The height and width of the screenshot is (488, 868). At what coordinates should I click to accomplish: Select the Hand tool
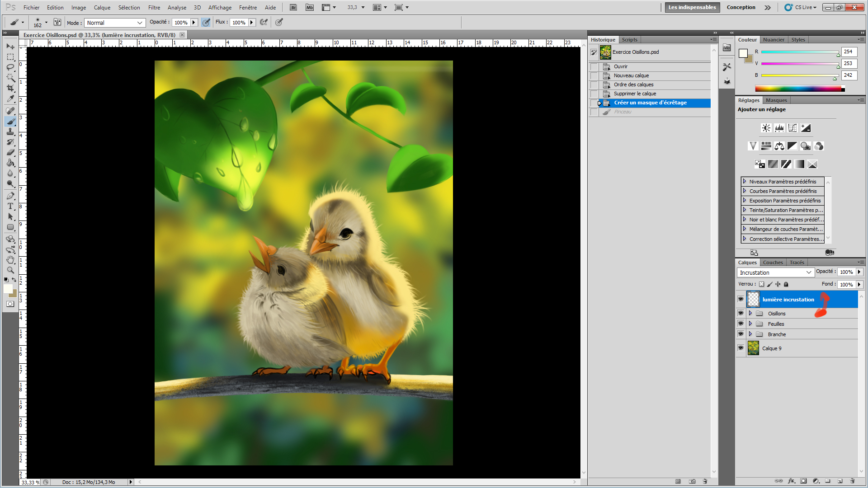(10, 260)
